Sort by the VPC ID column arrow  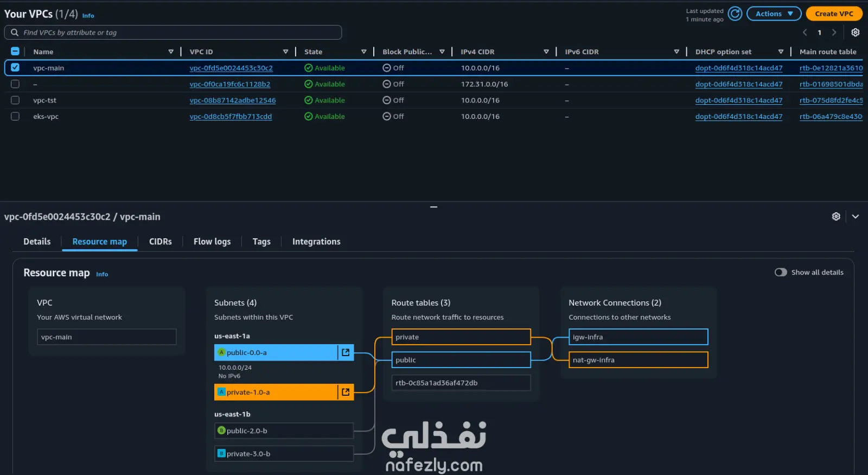(x=286, y=52)
